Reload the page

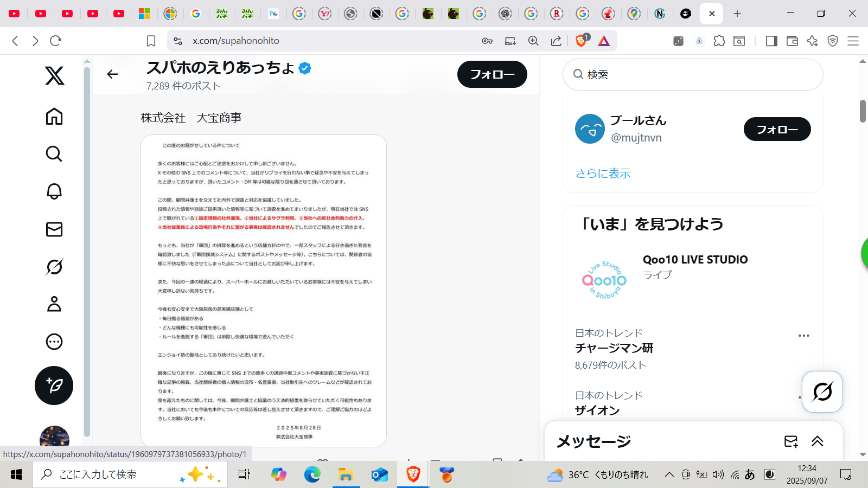55,41
